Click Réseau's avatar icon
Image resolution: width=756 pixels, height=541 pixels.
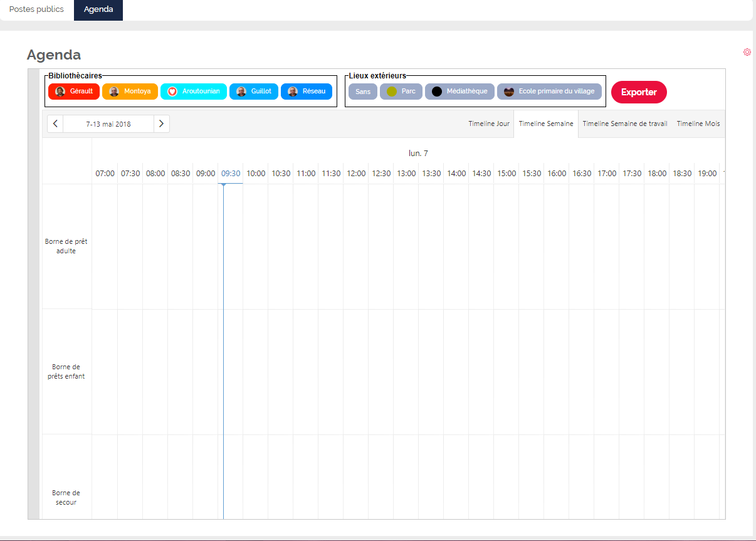(x=293, y=92)
